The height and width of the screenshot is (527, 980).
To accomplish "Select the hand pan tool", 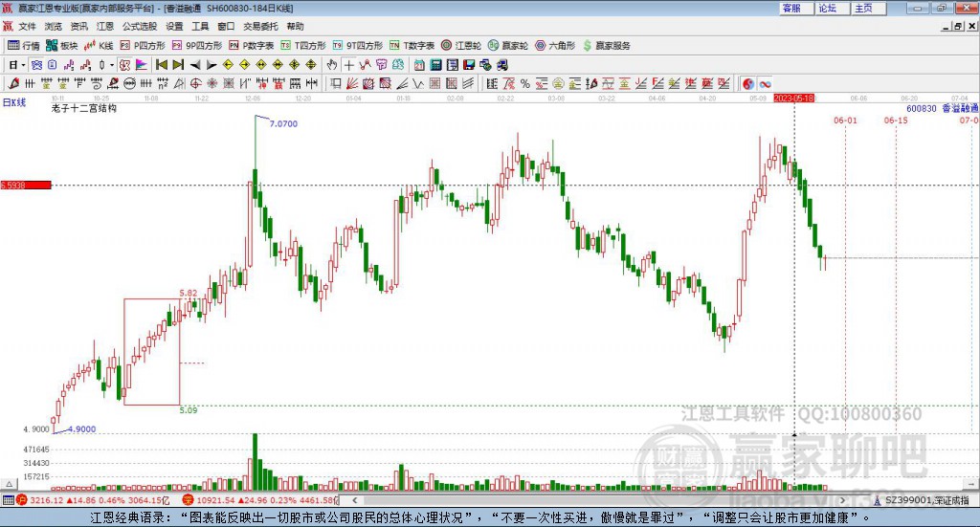I will click(x=332, y=65).
